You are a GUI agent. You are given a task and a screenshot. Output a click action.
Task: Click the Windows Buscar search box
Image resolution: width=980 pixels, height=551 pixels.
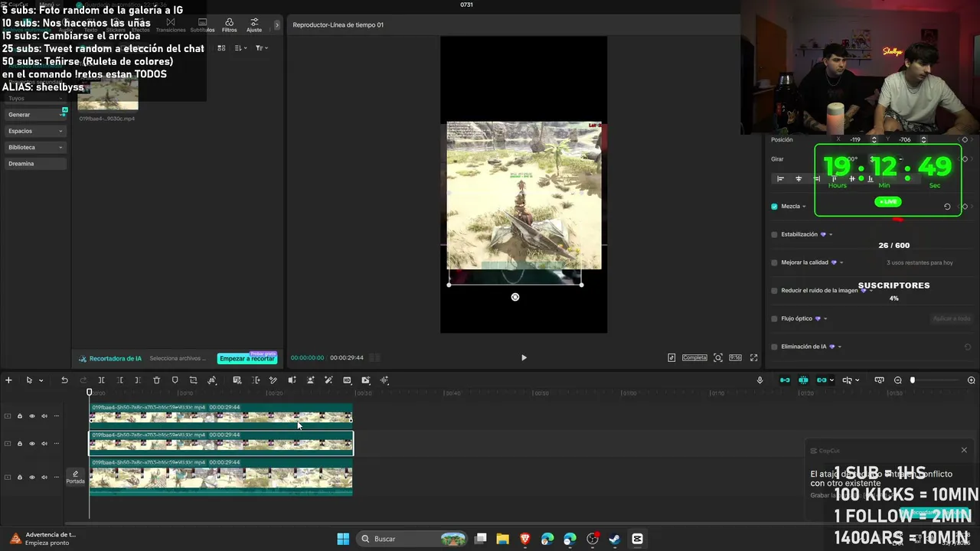(412, 539)
